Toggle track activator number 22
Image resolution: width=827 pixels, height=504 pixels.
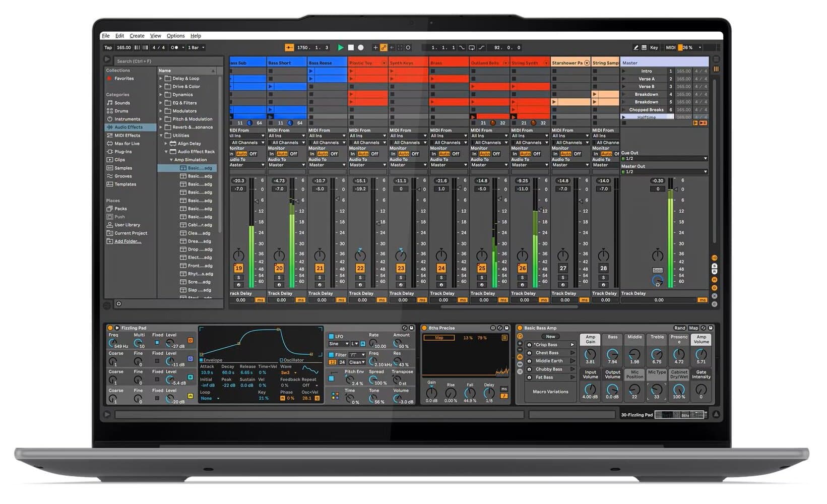(360, 268)
